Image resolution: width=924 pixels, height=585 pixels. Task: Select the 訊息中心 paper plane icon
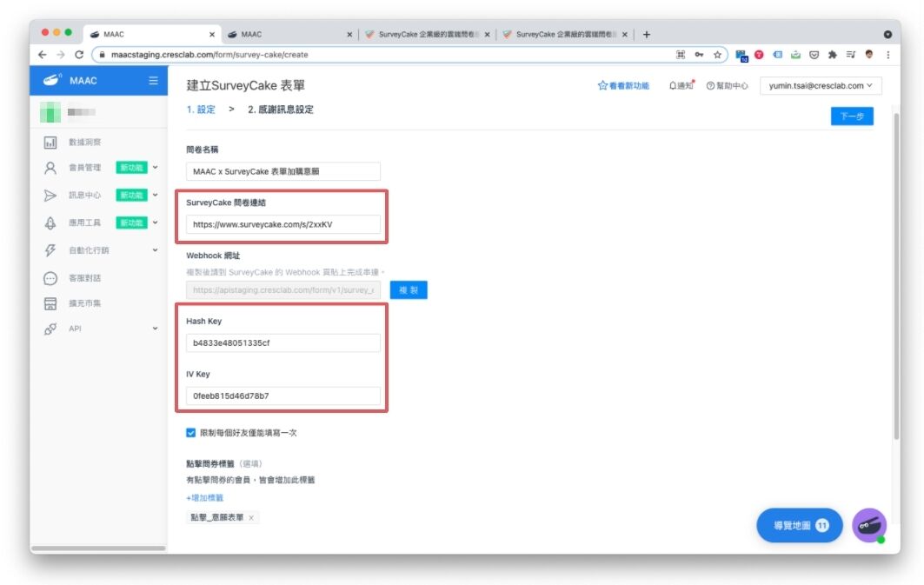[x=50, y=196]
